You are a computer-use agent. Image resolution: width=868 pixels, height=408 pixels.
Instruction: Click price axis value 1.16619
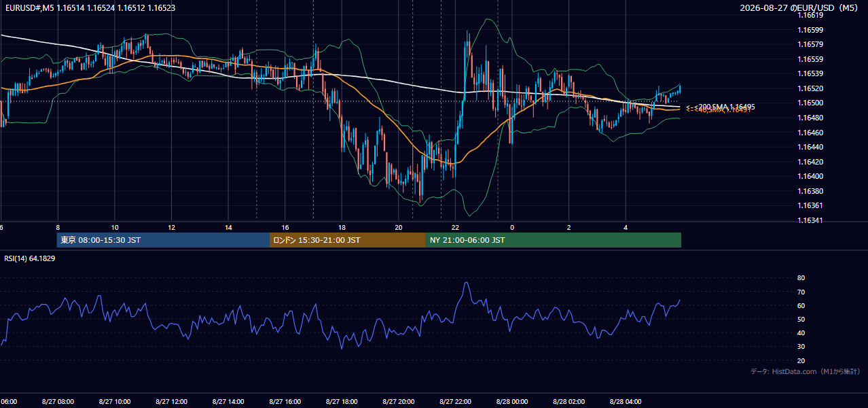point(810,15)
